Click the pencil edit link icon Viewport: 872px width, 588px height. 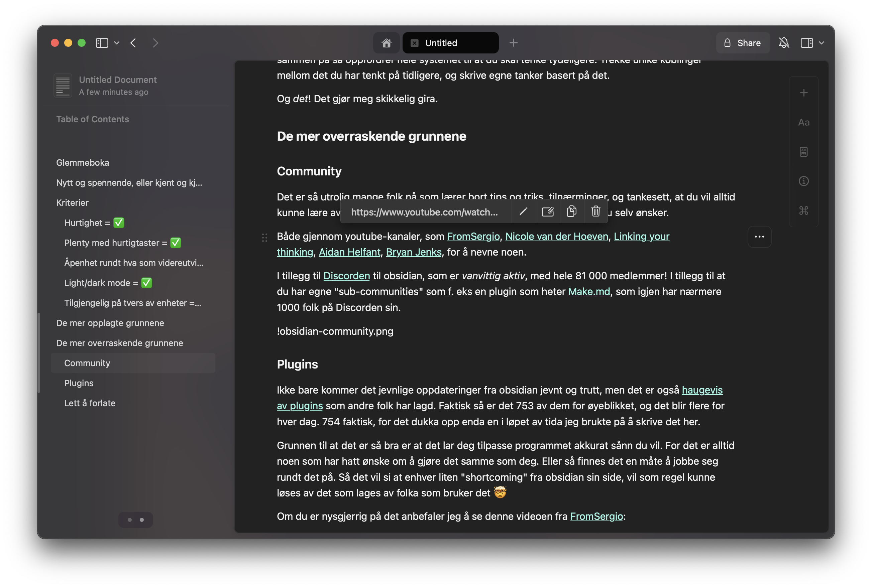pyautogui.click(x=523, y=212)
